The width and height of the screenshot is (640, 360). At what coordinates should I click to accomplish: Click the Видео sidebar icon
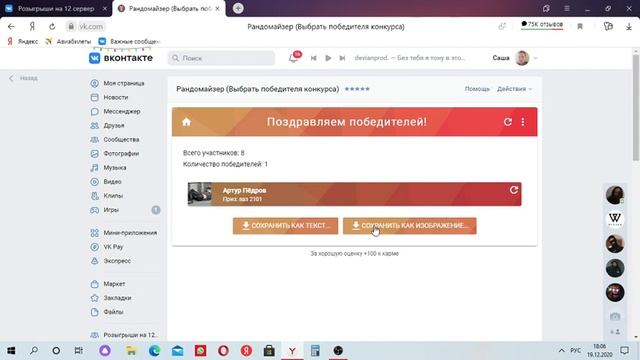click(x=95, y=182)
